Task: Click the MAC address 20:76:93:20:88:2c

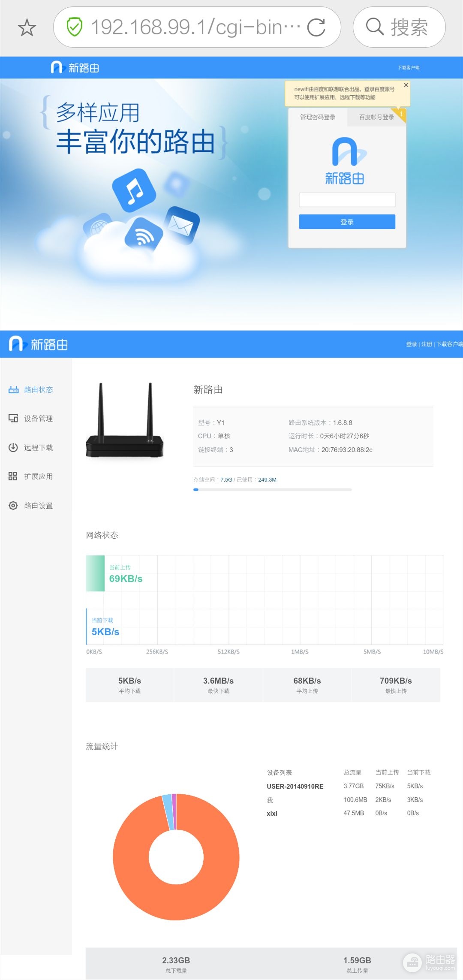Action: [x=347, y=449]
